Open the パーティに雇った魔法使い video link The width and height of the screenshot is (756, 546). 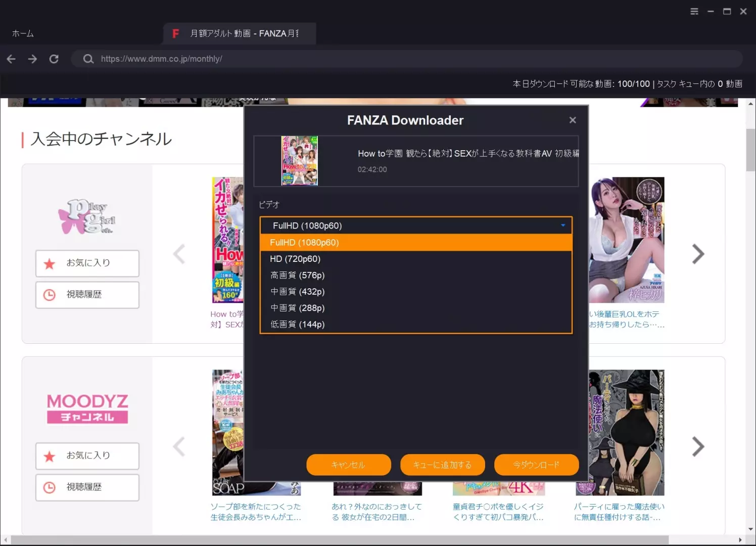pyautogui.click(x=619, y=512)
